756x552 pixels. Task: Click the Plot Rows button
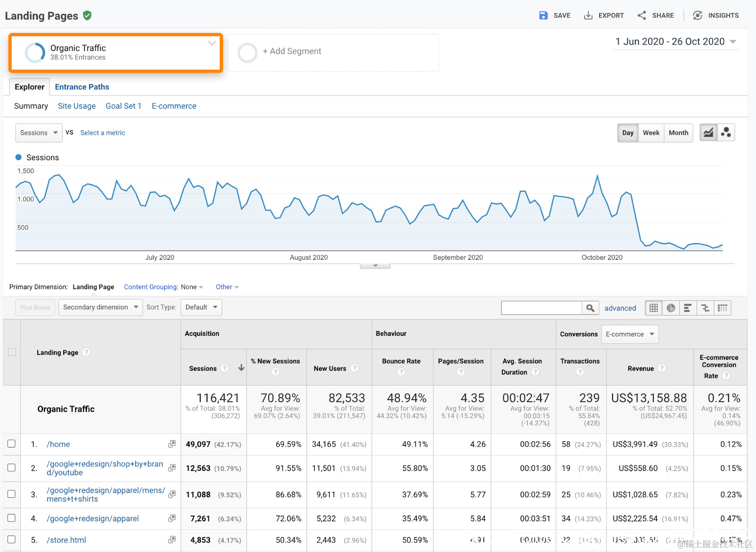[x=35, y=307]
